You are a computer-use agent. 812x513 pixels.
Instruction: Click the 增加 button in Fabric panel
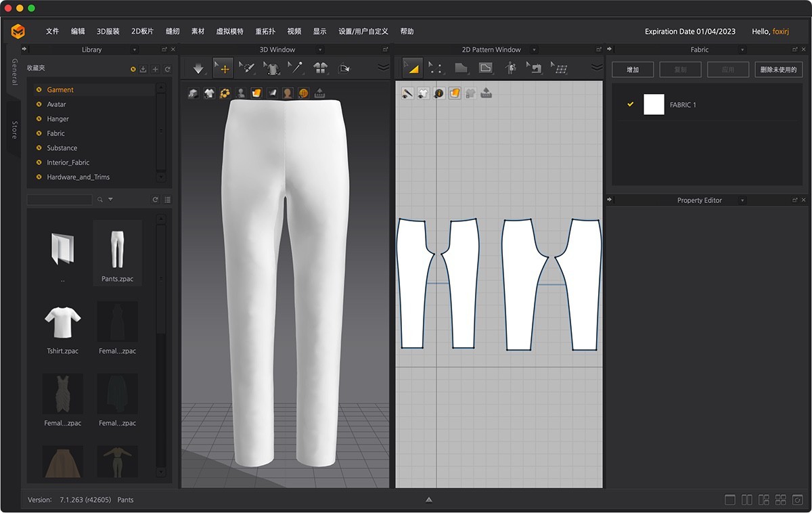point(633,70)
